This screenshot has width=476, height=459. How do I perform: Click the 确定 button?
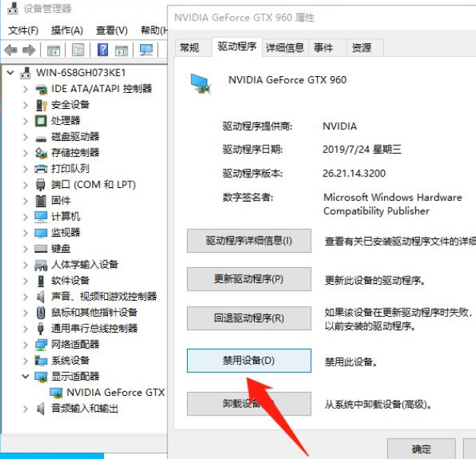(421, 448)
